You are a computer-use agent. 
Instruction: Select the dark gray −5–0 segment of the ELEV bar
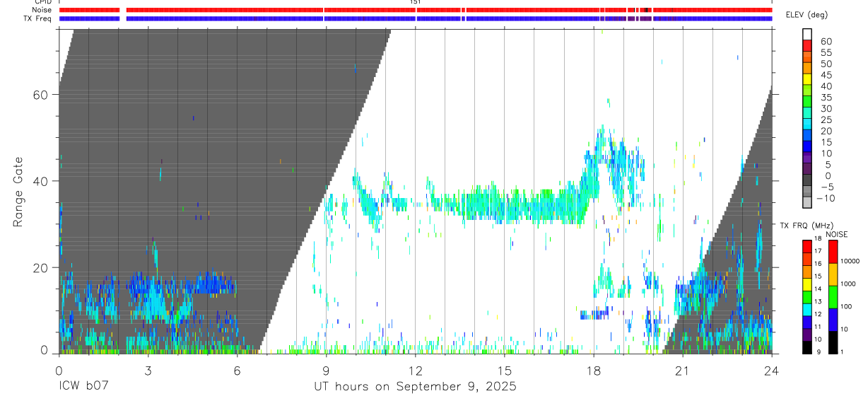coord(807,181)
